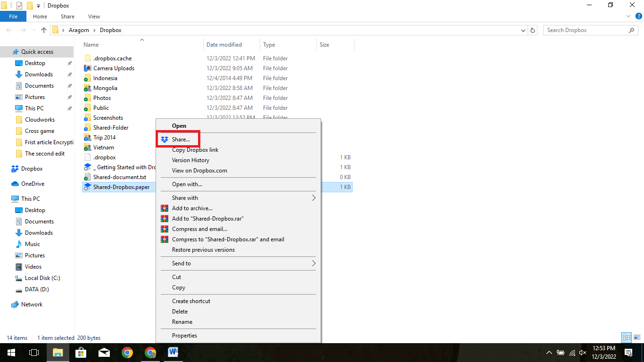The width and height of the screenshot is (644, 362).
Task: Switch to large icons view in status bar
Action: point(637,337)
